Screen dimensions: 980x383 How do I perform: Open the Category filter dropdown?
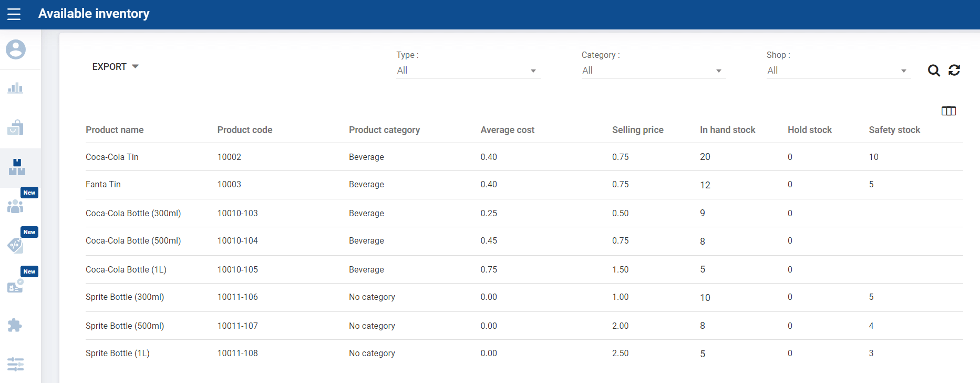pos(652,70)
